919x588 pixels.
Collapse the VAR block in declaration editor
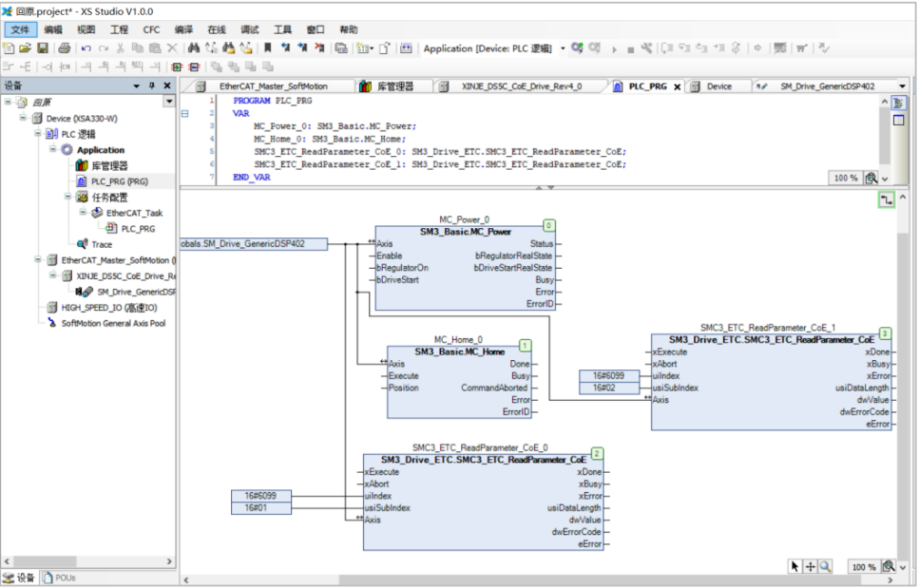tap(185, 114)
